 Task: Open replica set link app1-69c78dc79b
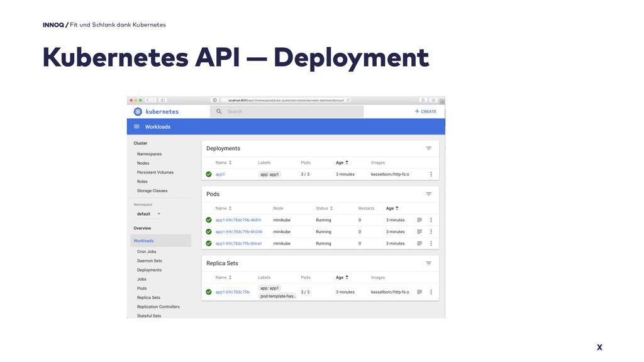click(x=233, y=292)
